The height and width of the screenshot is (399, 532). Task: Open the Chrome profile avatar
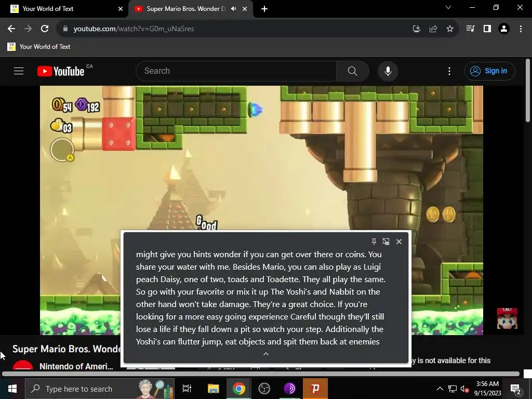click(504, 29)
